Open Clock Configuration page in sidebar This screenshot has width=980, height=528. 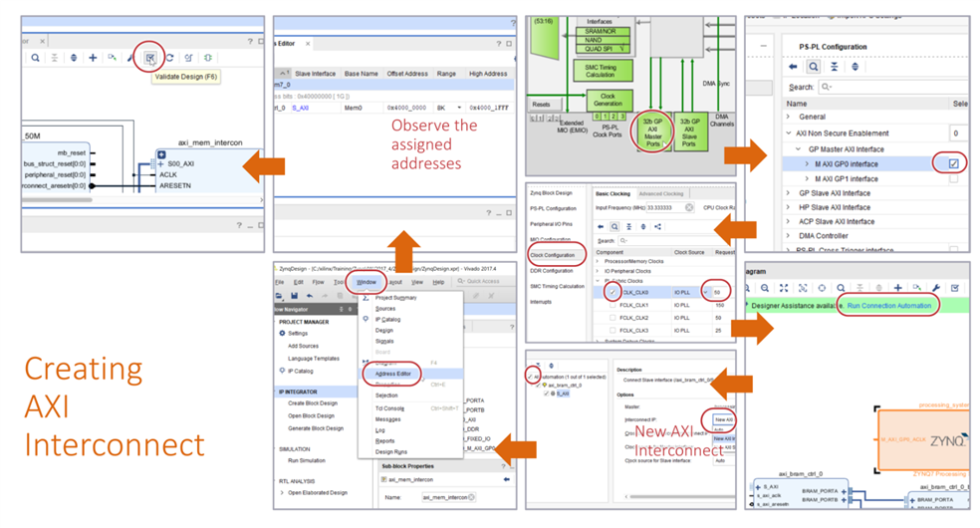pyautogui.click(x=553, y=255)
